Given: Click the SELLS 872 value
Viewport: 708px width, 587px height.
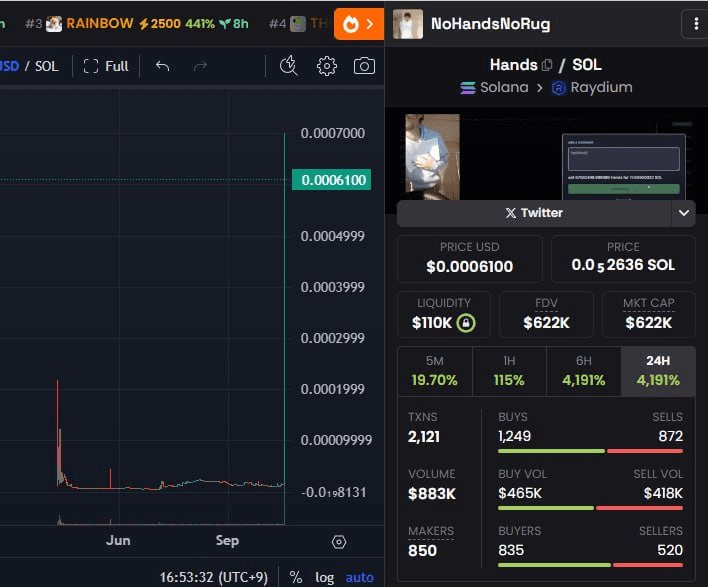Looking at the screenshot, I should tap(671, 436).
